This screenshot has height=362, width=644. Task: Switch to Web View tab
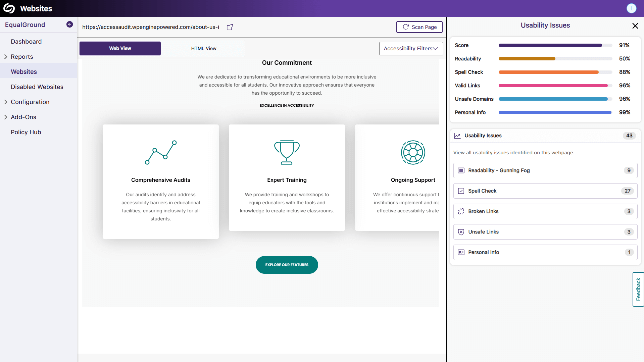[120, 49]
